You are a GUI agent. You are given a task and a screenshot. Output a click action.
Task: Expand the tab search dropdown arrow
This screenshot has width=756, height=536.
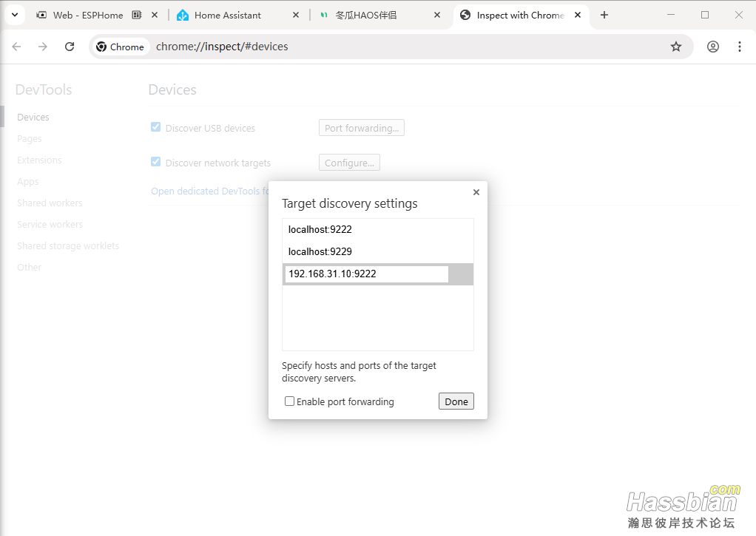pos(14,15)
